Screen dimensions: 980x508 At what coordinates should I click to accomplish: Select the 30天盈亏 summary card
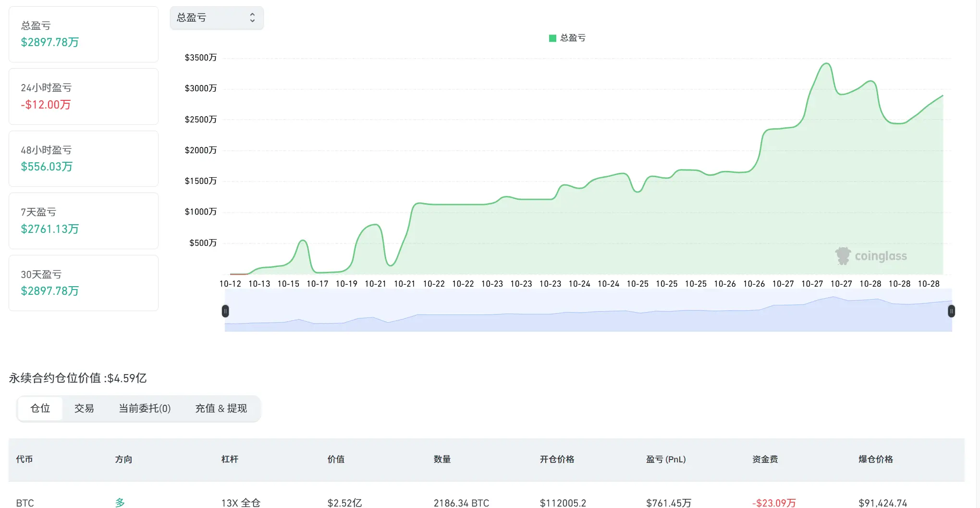click(x=84, y=283)
